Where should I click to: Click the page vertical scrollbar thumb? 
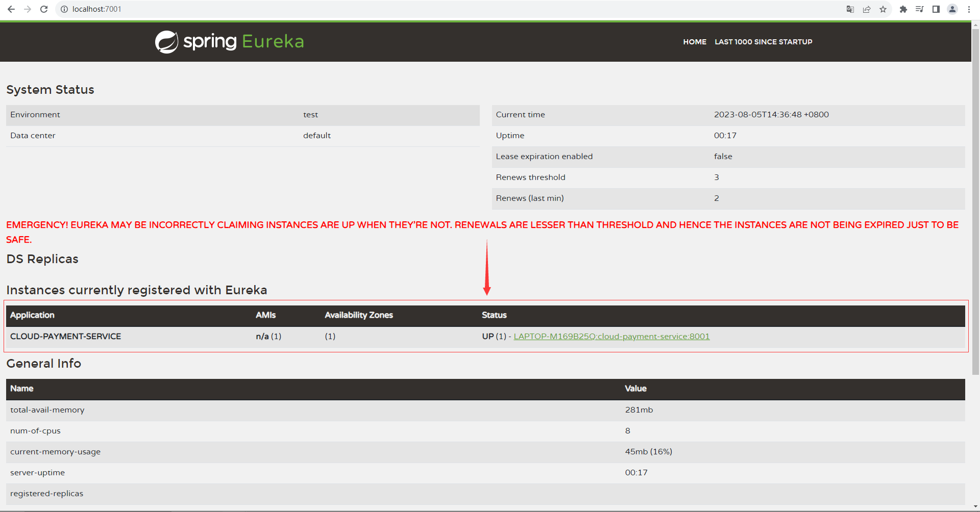click(x=975, y=201)
